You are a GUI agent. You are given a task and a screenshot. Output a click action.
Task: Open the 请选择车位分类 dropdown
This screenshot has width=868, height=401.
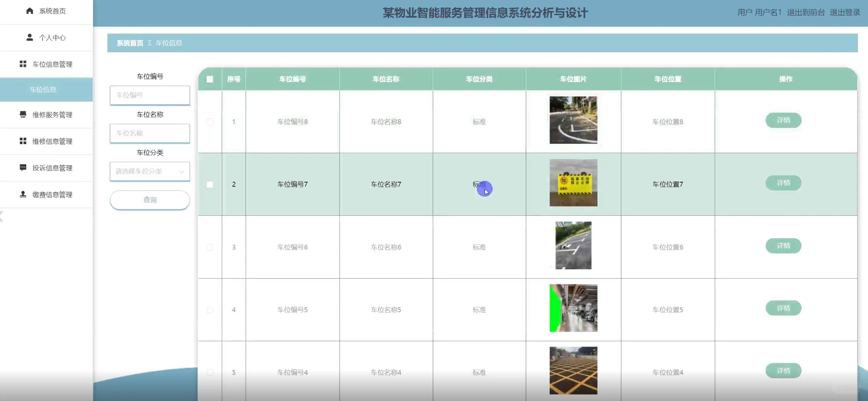click(x=149, y=171)
